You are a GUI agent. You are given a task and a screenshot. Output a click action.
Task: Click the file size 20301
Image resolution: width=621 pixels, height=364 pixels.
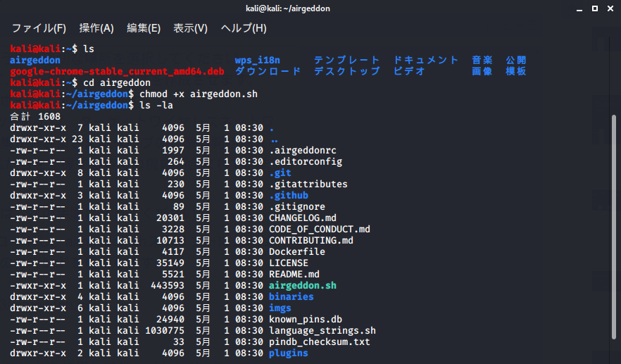170,218
